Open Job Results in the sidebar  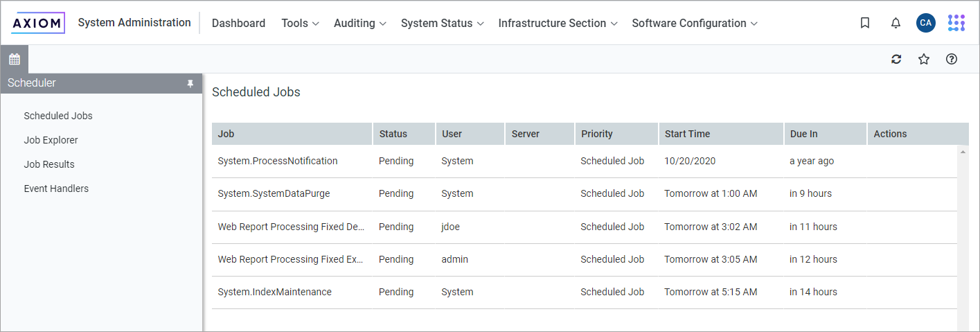[x=48, y=164]
